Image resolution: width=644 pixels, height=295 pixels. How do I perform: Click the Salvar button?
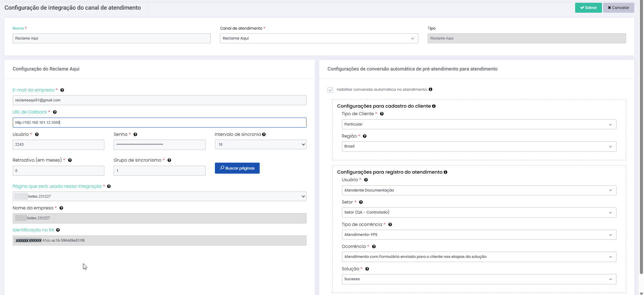(588, 8)
